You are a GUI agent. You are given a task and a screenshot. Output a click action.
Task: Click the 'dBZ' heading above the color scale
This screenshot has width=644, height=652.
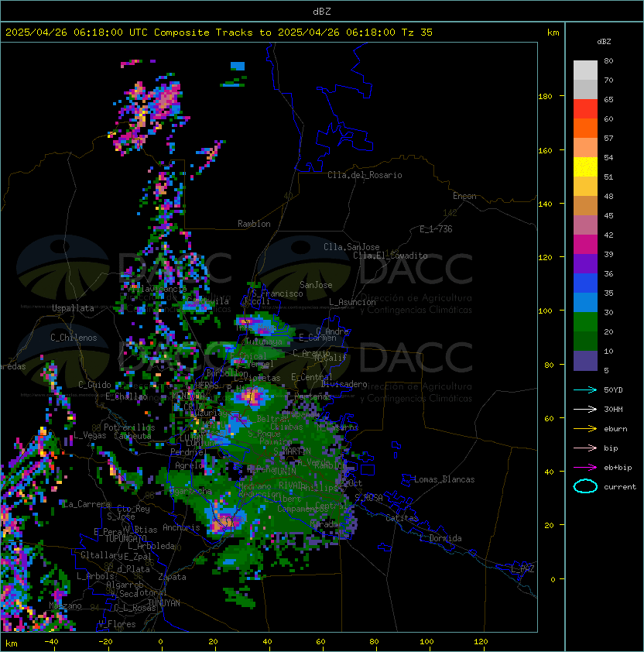coord(604,42)
